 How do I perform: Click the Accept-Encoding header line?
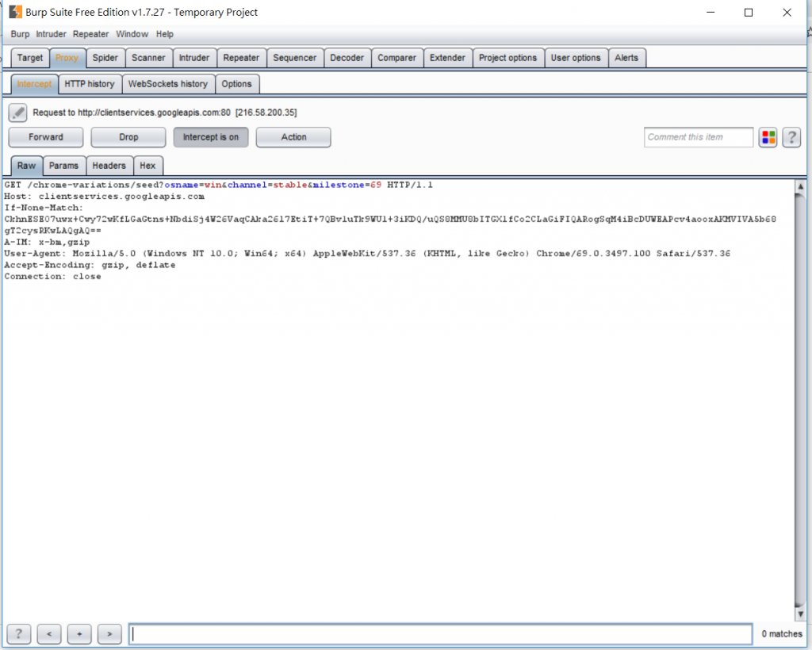(x=90, y=265)
